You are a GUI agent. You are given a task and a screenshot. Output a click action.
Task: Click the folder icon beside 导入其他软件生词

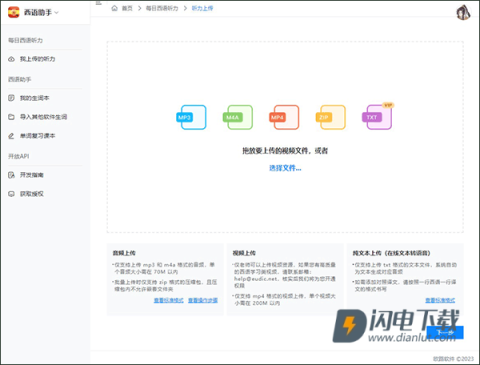coord(11,117)
